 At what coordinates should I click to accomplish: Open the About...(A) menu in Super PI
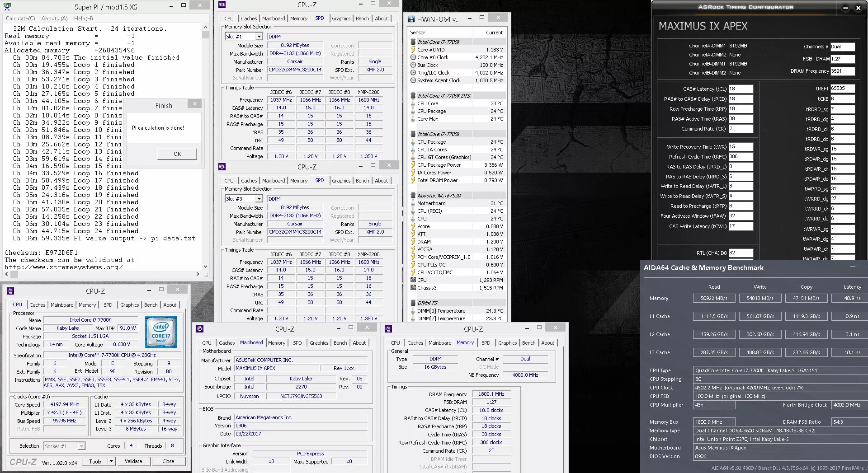(55, 19)
